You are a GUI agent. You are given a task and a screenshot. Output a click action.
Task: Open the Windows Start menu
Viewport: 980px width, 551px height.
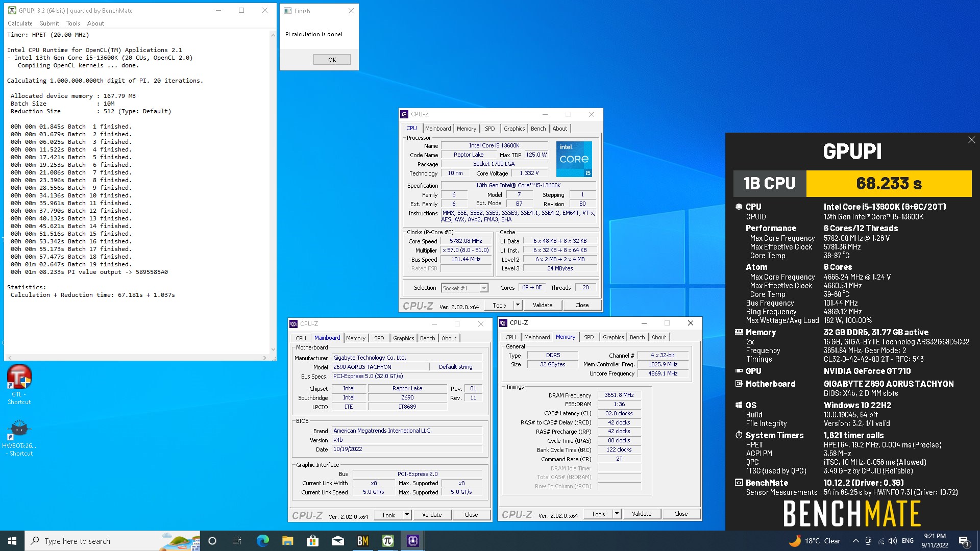tap(12, 541)
